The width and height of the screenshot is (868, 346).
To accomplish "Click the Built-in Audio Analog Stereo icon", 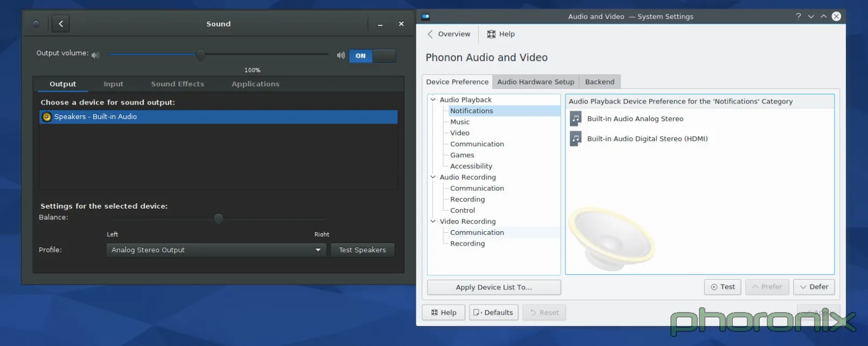I will (x=576, y=119).
